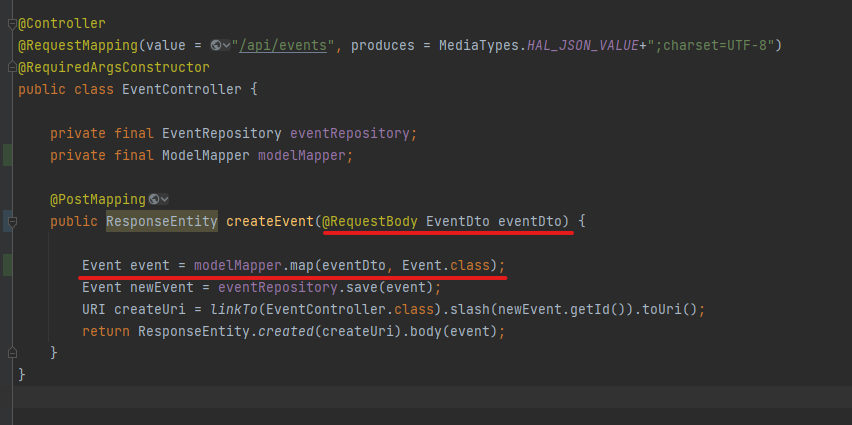Click the map method call on modelMapper
The width and height of the screenshot is (852, 425).
click(x=302, y=265)
